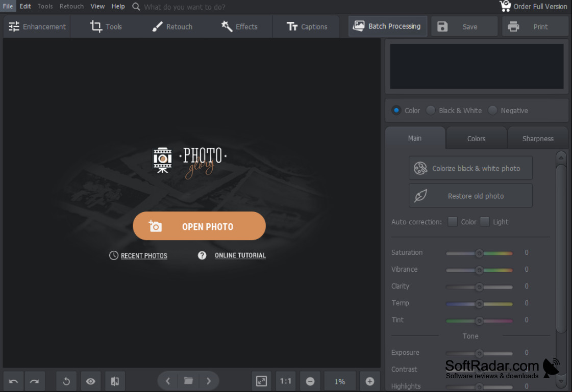This screenshot has width=572, height=392.
Task: Click the 1% zoom level field
Action: point(340,381)
